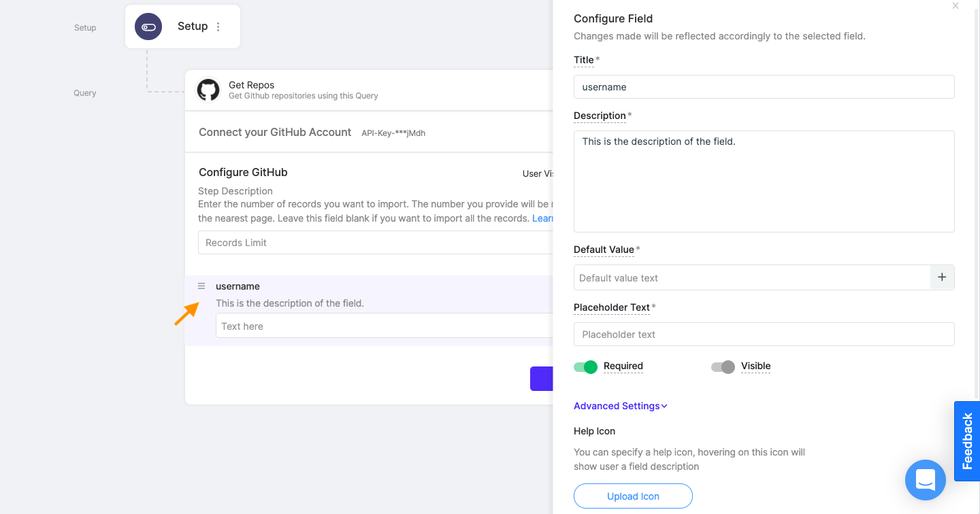Select the username field label
Viewport: 980px width, 514px height.
[x=238, y=286]
